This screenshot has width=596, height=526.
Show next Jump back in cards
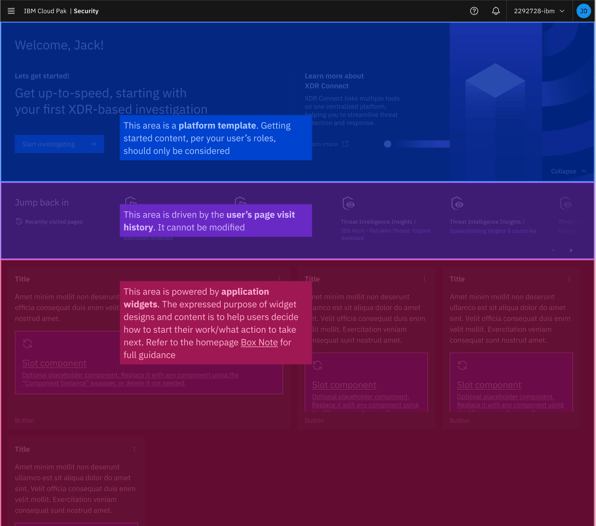(571, 250)
